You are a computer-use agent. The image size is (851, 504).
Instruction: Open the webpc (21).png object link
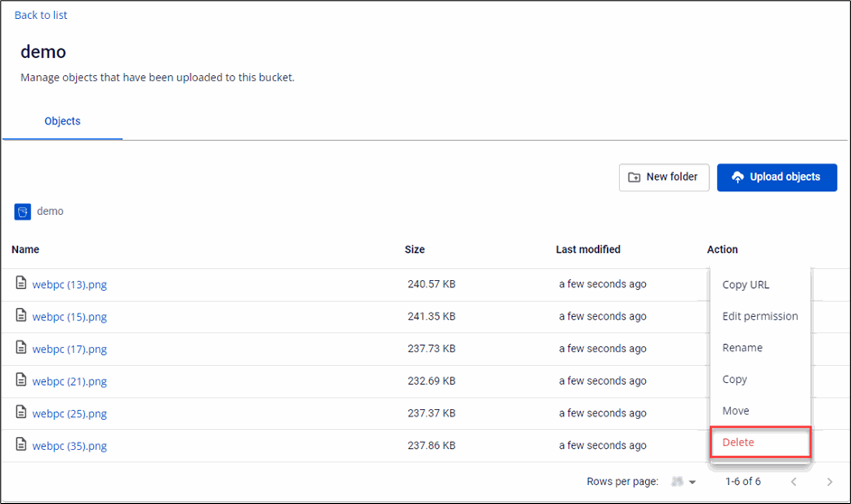(70, 381)
